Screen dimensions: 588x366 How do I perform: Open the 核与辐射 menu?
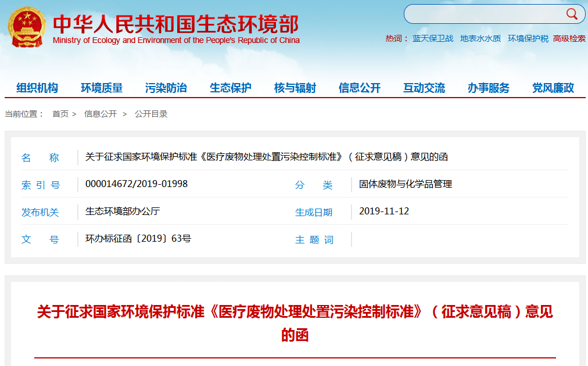295,88
